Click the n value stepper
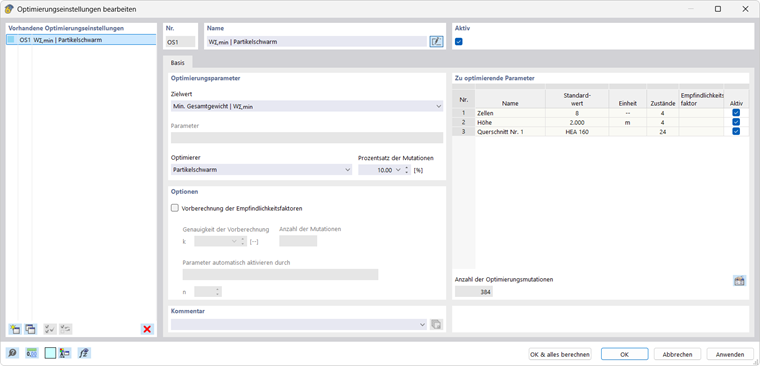 coord(218,291)
